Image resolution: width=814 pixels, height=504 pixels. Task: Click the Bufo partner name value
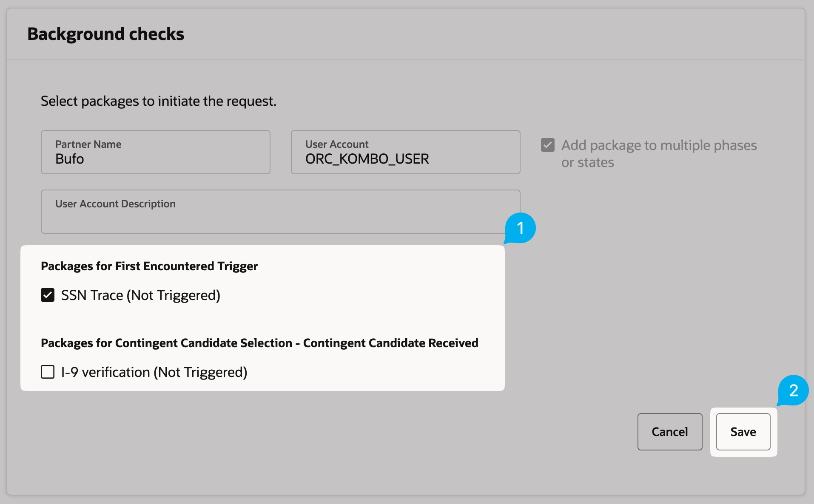(x=70, y=159)
